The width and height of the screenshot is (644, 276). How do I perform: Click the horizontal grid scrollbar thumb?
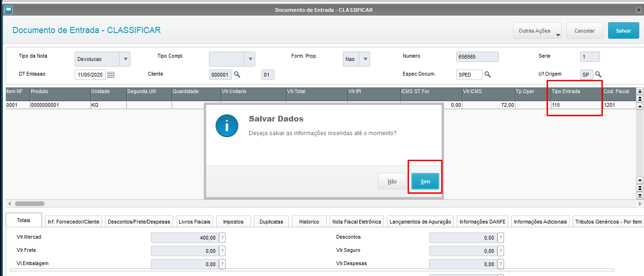coord(30,204)
